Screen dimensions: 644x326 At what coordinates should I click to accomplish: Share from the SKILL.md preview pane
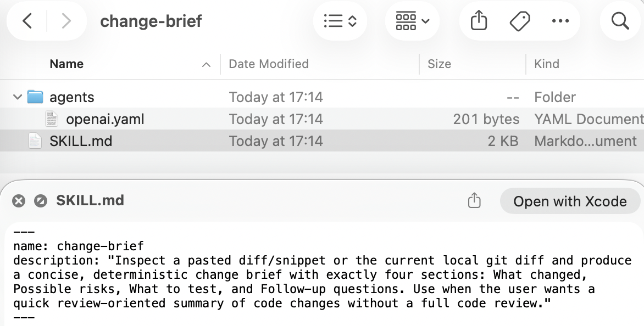(x=474, y=201)
